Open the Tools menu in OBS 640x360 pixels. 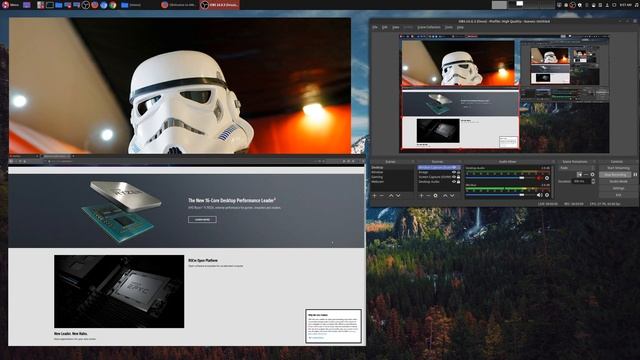pos(449,27)
